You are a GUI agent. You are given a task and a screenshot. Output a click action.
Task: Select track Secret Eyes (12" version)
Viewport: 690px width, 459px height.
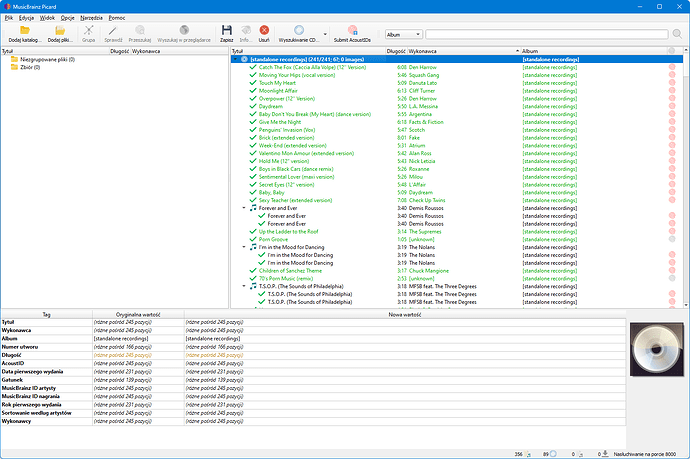pyautogui.click(x=286, y=184)
